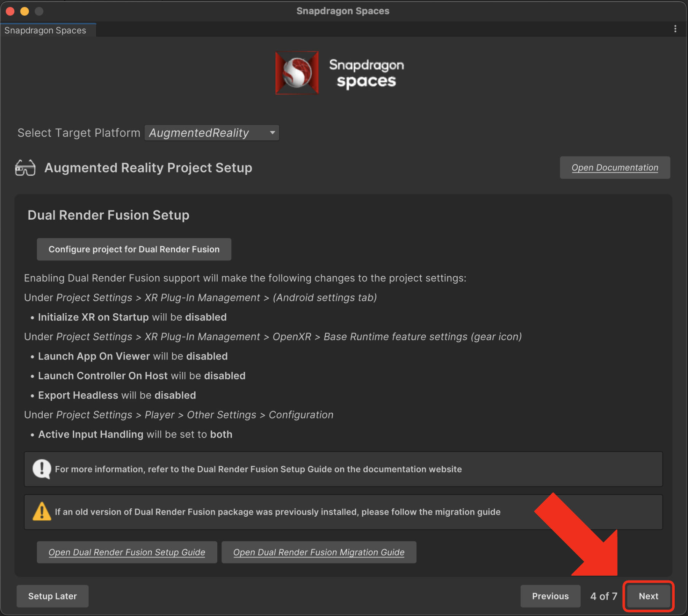Open Dual Render Fusion Migration Guide
Viewport: 688px width, 616px height.
coord(319,552)
